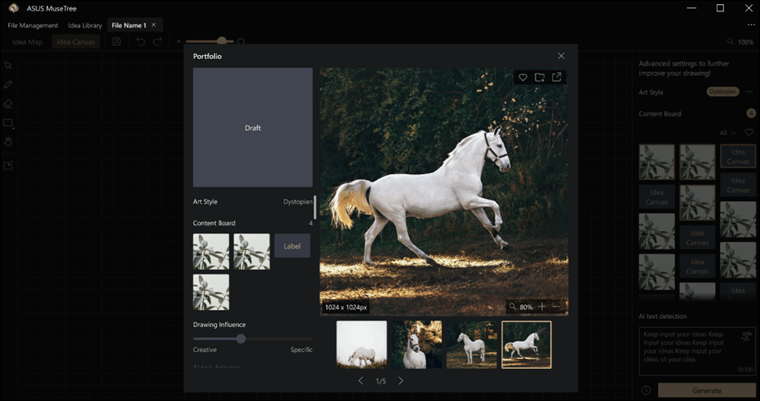This screenshot has width=760, height=401.
Task: Open the history clock icon
Action: coord(646,390)
